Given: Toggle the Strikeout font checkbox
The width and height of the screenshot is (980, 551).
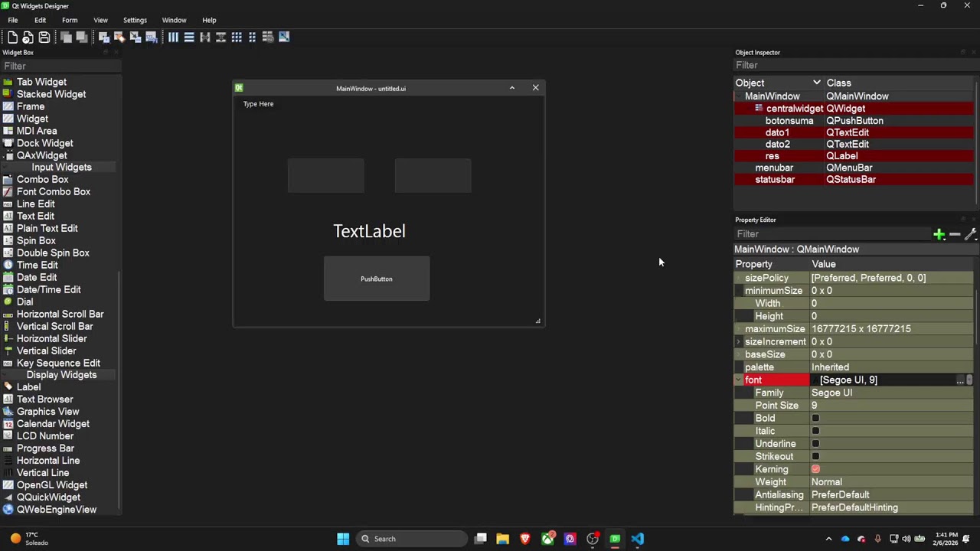Looking at the screenshot, I should [815, 456].
